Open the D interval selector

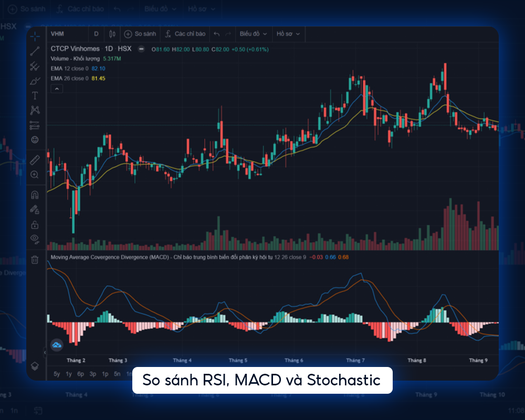click(x=96, y=34)
